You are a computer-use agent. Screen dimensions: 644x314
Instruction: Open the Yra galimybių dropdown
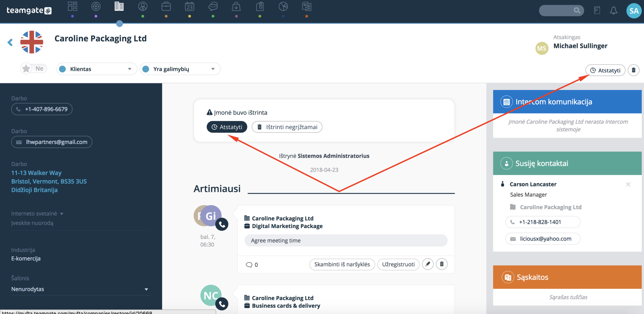click(180, 69)
